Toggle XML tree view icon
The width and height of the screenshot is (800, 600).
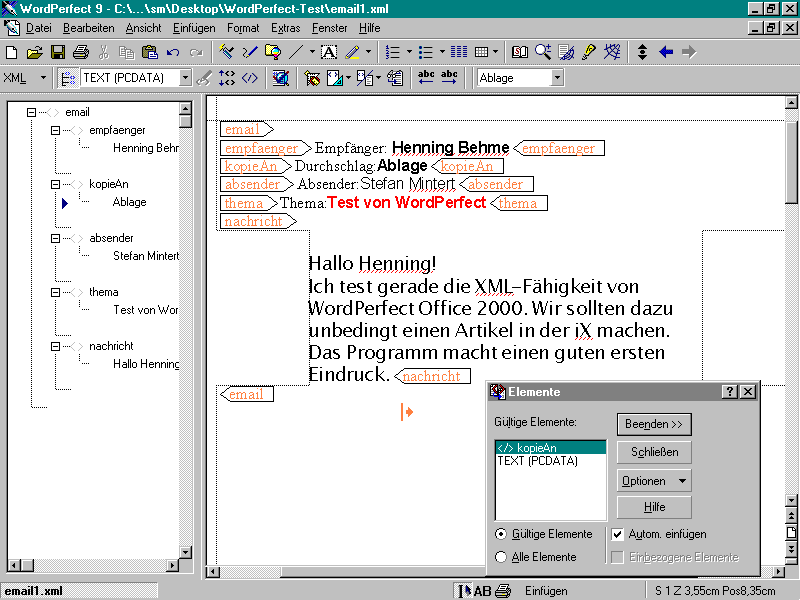tap(67, 79)
